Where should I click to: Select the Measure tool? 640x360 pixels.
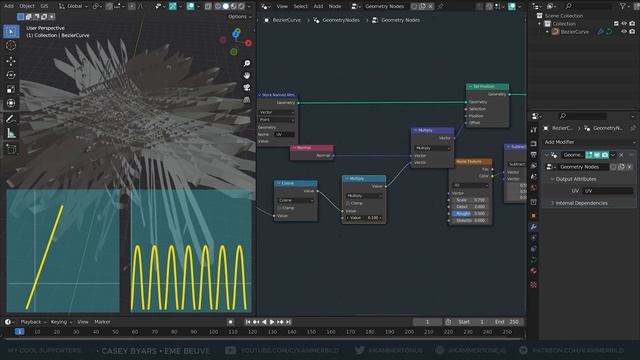tap(11, 133)
